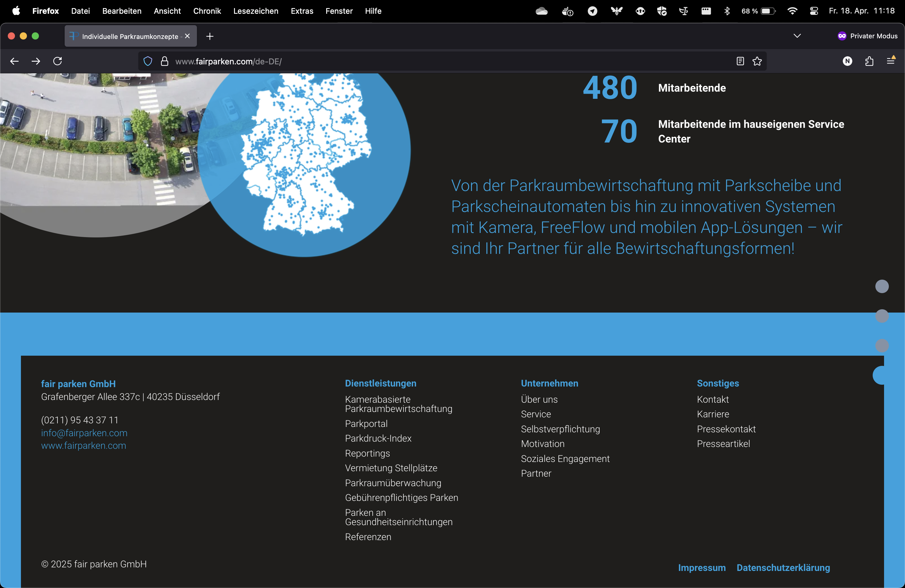The height and width of the screenshot is (588, 905).
Task: Click the URL address field
Action: point(418,61)
